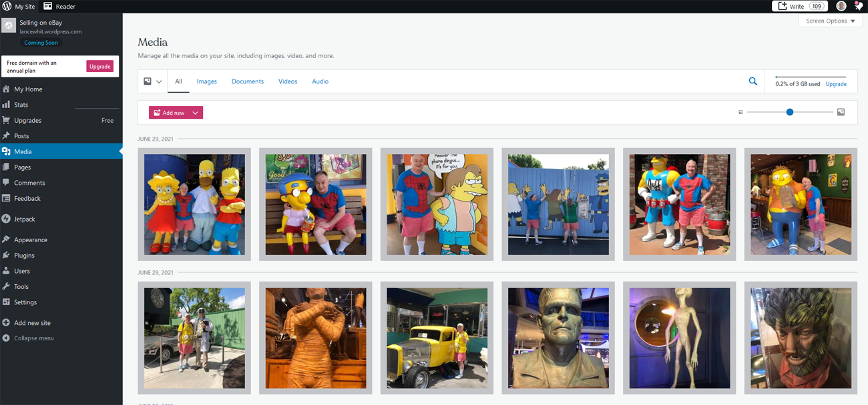Screen dimensions: 868x405
Task: Click the Media sidebar icon
Action: (x=6, y=151)
